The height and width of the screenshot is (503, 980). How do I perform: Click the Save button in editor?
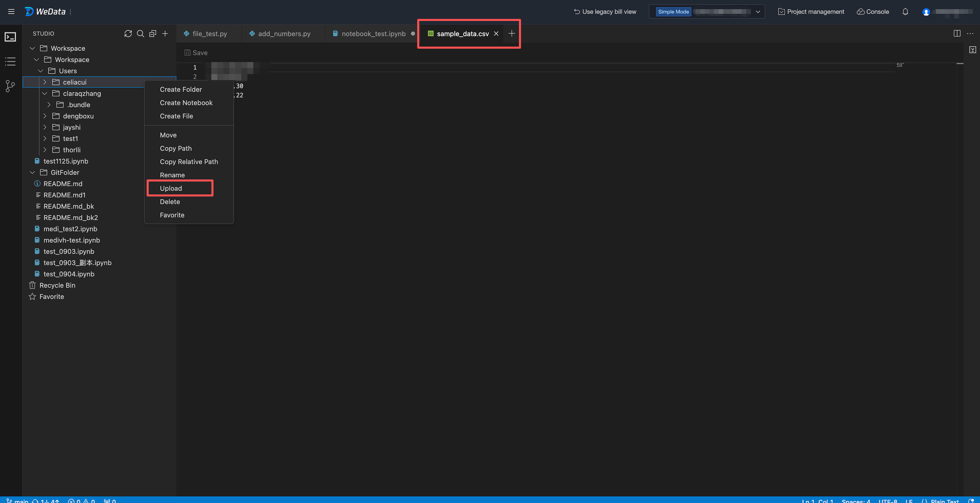click(x=196, y=53)
